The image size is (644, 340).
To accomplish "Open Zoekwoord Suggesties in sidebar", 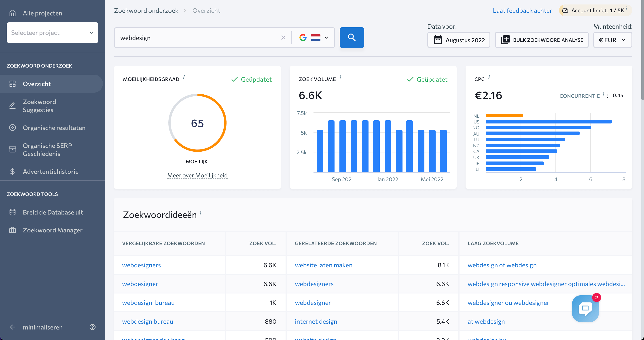I will 39,106.
